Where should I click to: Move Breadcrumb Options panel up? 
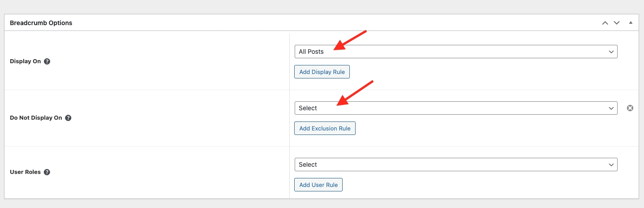point(605,23)
